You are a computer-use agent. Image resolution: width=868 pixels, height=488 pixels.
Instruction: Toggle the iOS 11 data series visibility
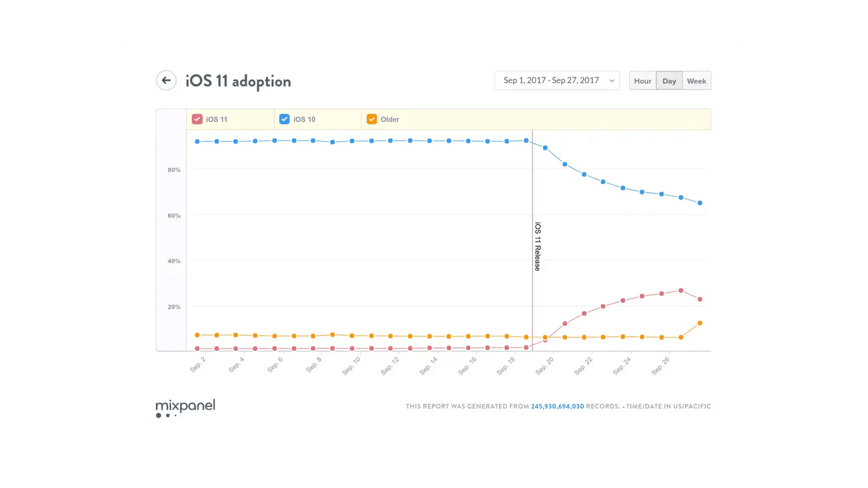(x=197, y=119)
